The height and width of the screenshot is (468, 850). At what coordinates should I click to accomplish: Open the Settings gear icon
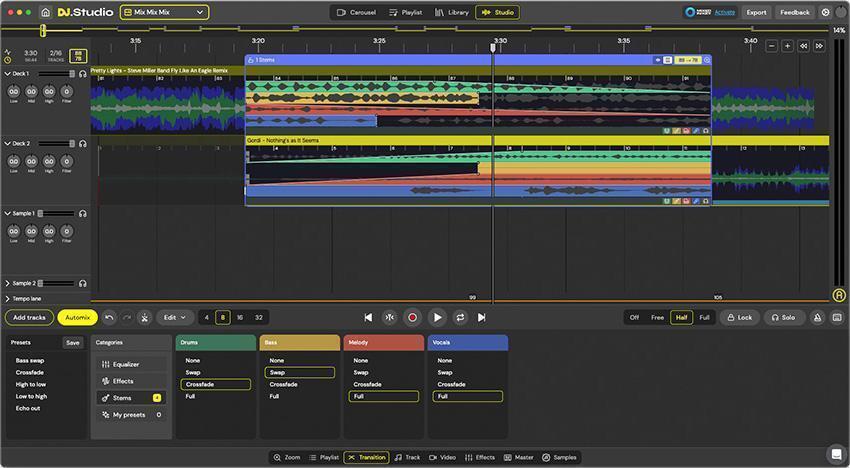(826, 12)
